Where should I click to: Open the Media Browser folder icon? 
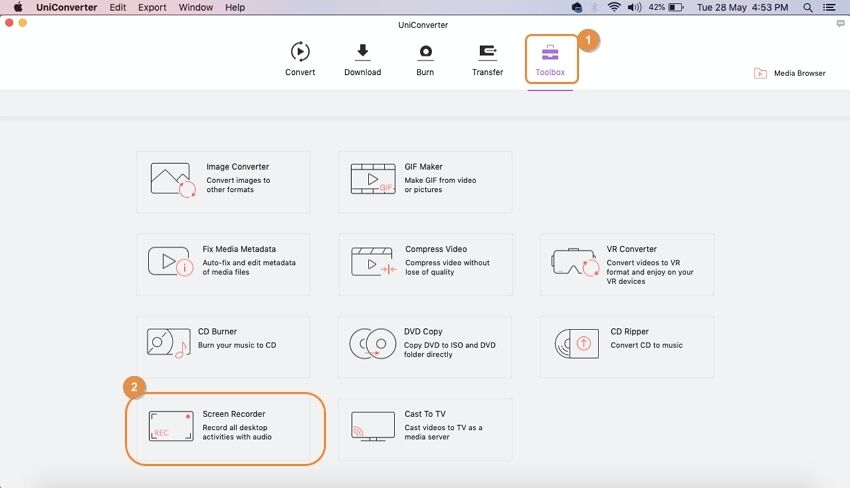click(x=760, y=73)
